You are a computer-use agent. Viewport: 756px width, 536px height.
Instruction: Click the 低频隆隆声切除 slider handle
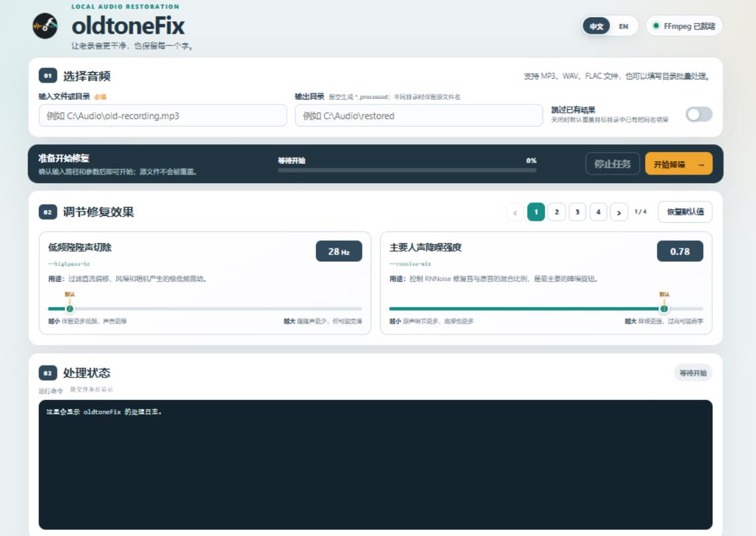point(70,309)
